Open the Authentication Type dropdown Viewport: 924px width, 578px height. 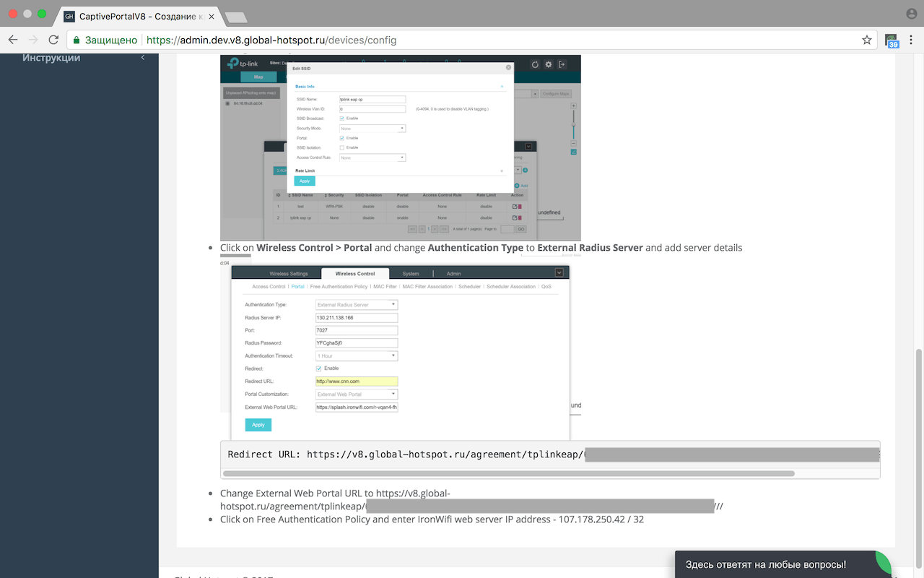[357, 305]
